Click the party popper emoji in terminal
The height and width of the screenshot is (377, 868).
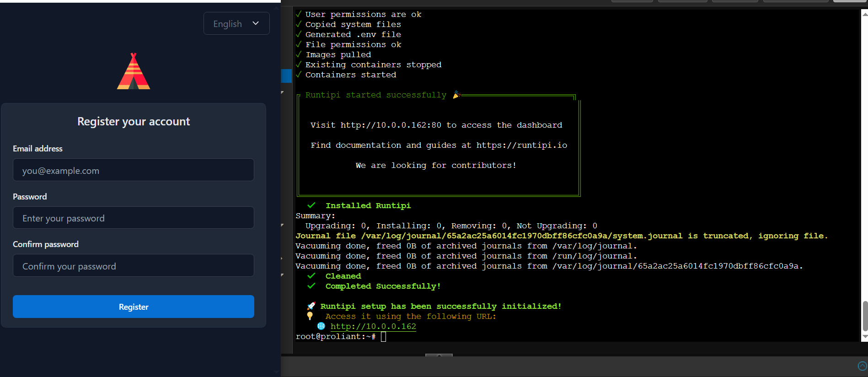click(456, 95)
